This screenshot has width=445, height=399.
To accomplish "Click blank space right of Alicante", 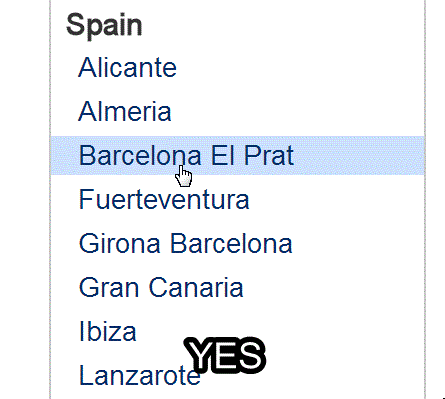I will click(300, 68).
